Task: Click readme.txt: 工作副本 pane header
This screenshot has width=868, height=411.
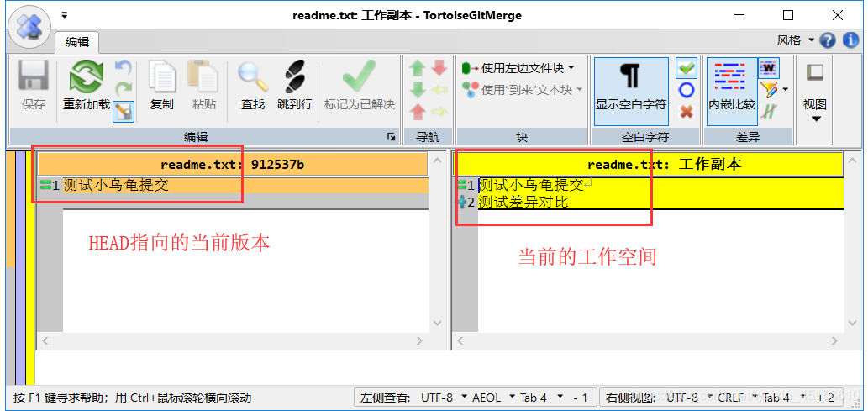Action: 648,165
